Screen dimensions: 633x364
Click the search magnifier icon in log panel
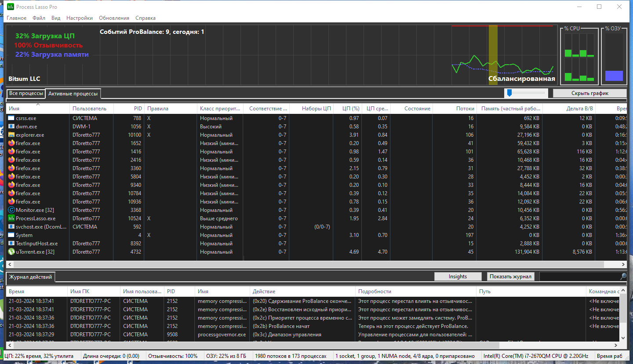623,277
